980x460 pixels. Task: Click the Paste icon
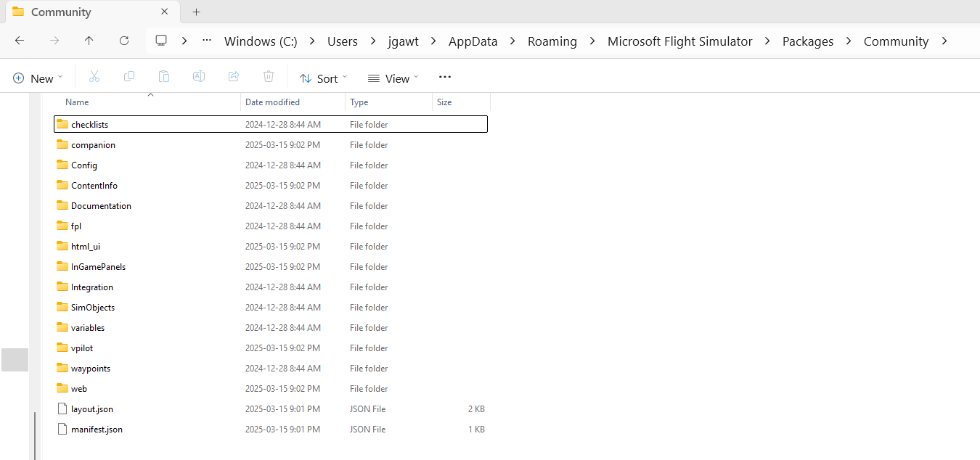point(163,76)
